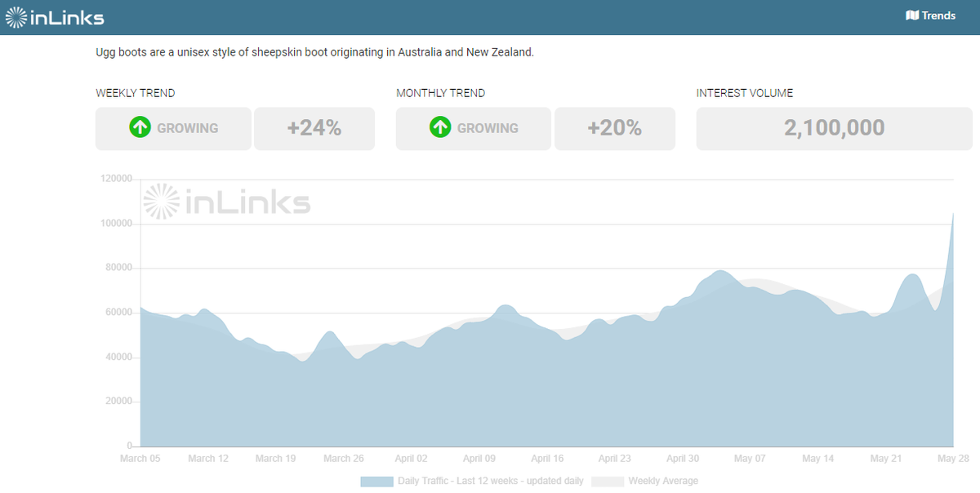Click the 120000 y-axis value
The image size is (980, 493).
[x=117, y=179]
